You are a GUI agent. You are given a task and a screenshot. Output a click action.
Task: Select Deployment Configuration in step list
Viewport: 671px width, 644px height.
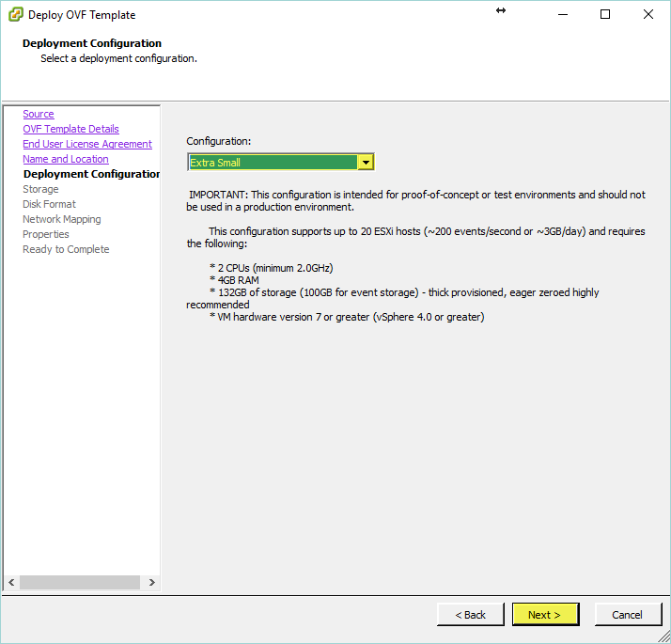pyautogui.click(x=91, y=174)
